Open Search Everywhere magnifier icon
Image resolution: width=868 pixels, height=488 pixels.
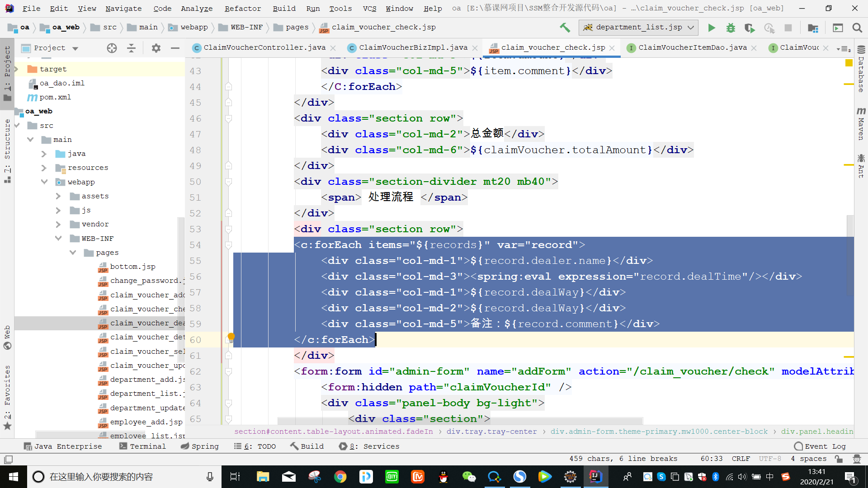[x=857, y=28]
